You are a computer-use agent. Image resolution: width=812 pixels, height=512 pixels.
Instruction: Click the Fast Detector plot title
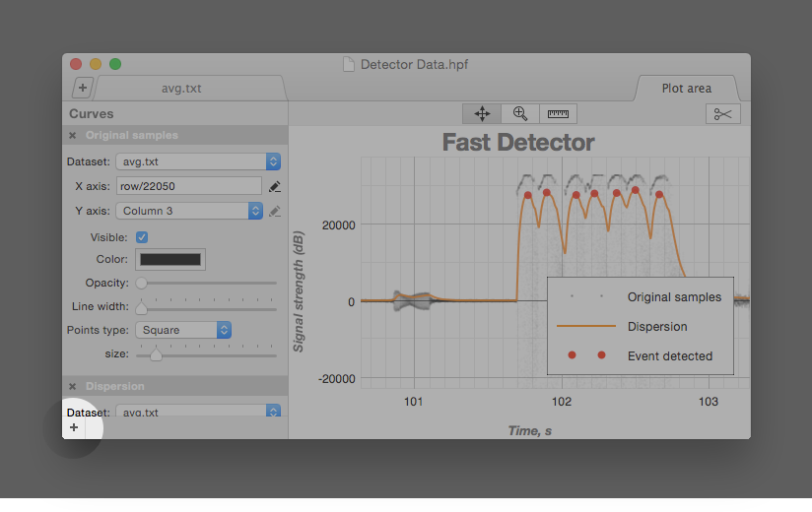(x=518, y=143)
